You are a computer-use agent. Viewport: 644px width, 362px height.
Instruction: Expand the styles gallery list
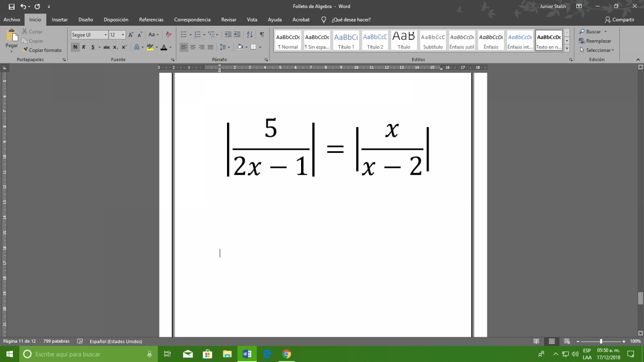(x=567, y=48)
